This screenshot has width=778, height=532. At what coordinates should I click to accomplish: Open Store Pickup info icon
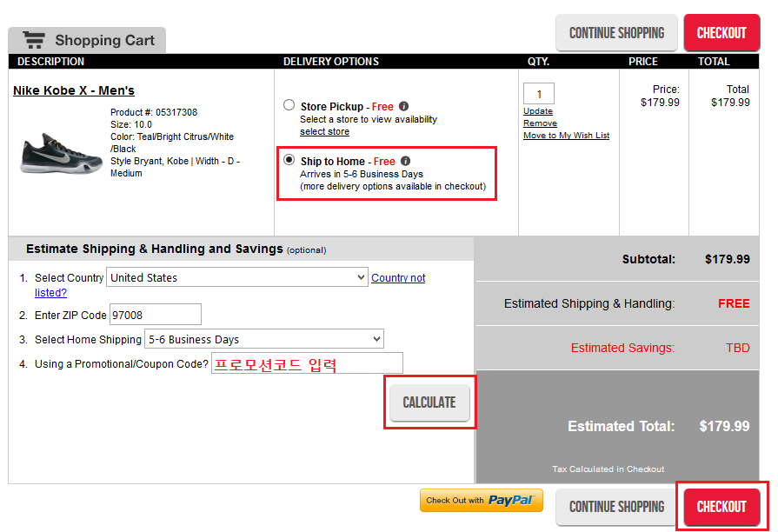pyautogui.click(x=404, y=106)
